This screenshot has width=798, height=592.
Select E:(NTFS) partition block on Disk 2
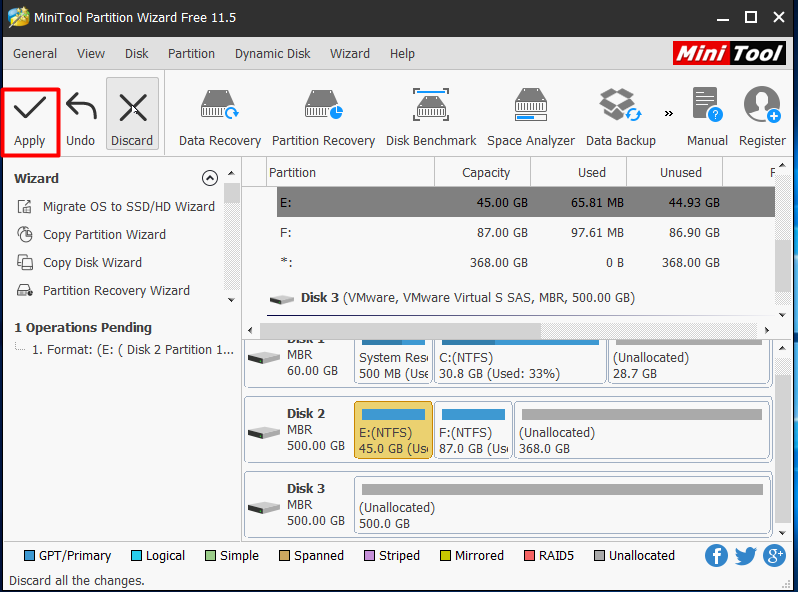pyautogui.click(x=393, y=431)
